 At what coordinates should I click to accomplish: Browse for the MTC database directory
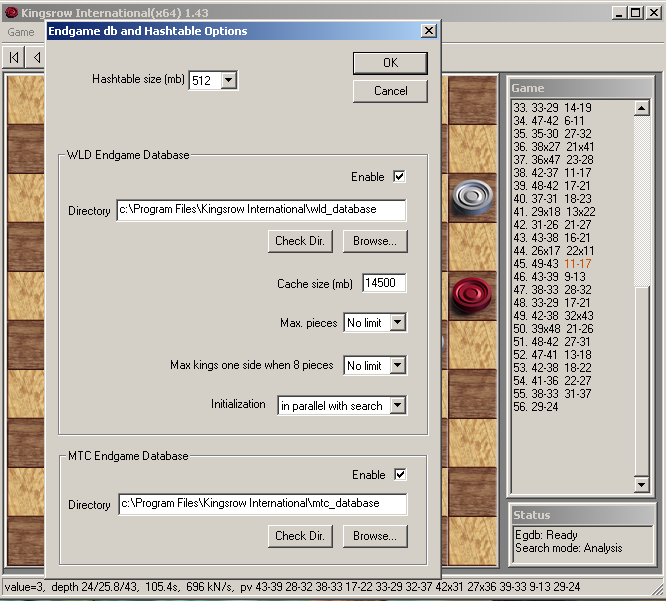point(375,536)
